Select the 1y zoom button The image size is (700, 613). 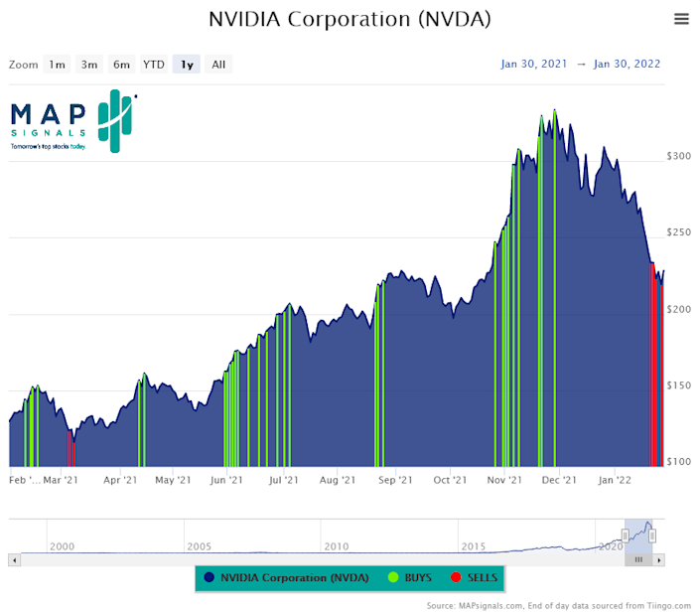[x=186, y=65]
